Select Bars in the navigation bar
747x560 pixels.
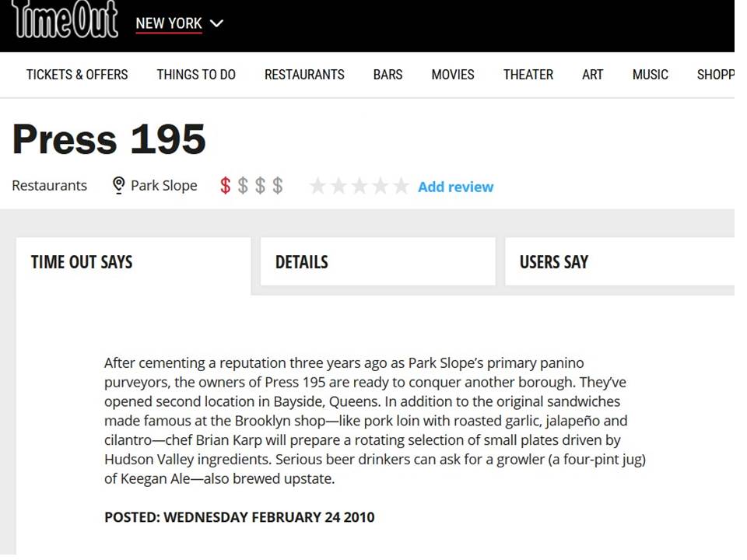388,75
